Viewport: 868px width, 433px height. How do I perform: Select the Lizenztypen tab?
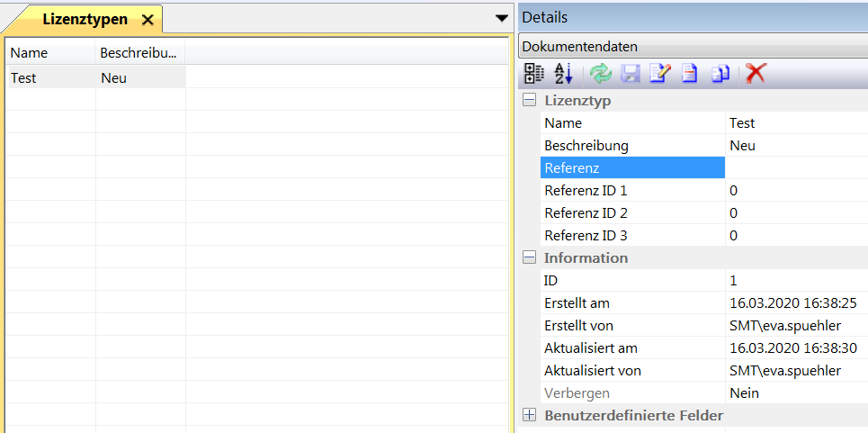(85, 19)
